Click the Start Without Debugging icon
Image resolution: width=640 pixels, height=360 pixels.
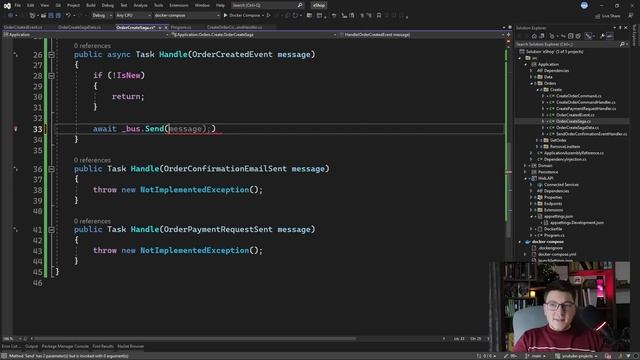pos(269,16)
